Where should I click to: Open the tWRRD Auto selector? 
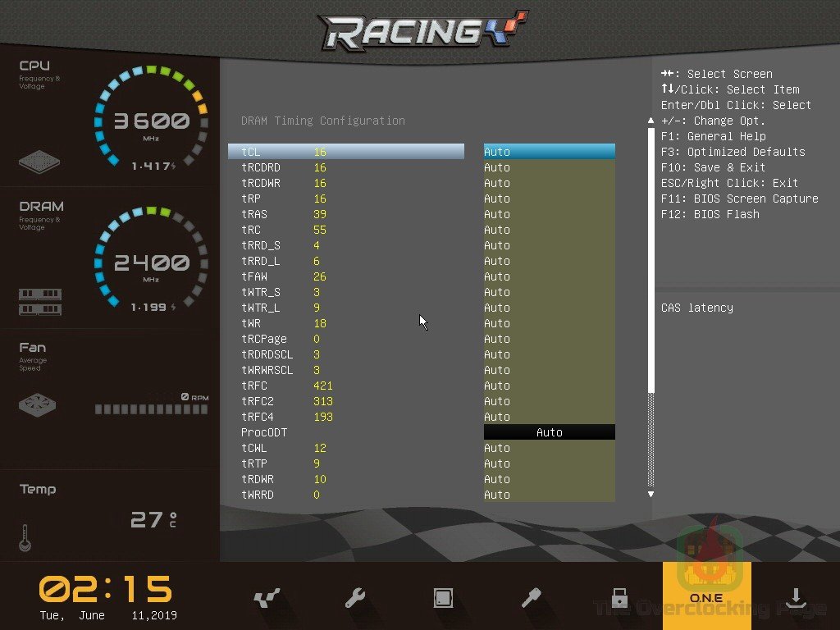549,495
